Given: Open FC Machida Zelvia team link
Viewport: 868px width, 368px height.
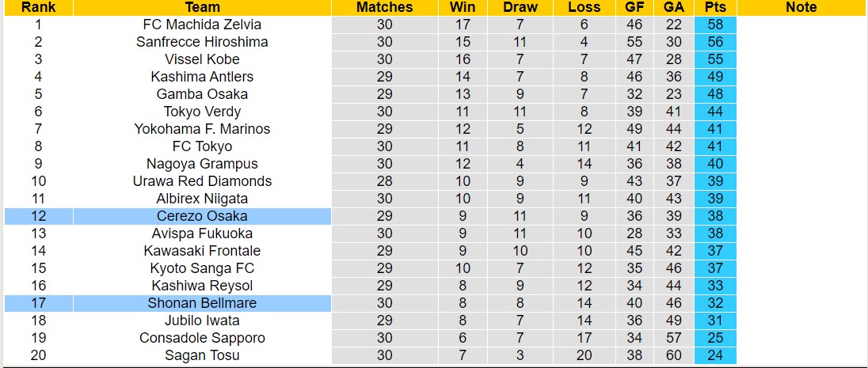Looking at the screenshot, I should click(202, 25).
